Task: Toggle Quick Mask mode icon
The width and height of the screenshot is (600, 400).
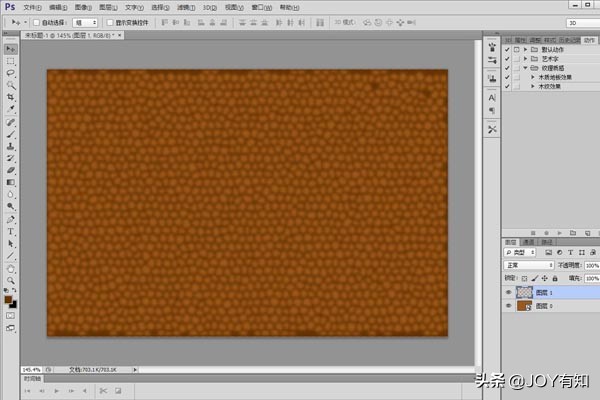Action: (11, 316)
